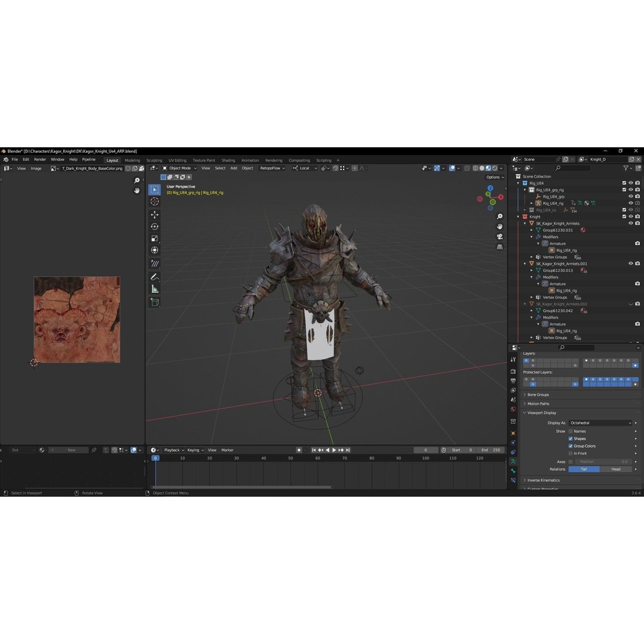Switch to wireframe viewport shading
Image resolution: width=644 pixels, height=644 pixels.
(475, 168)
